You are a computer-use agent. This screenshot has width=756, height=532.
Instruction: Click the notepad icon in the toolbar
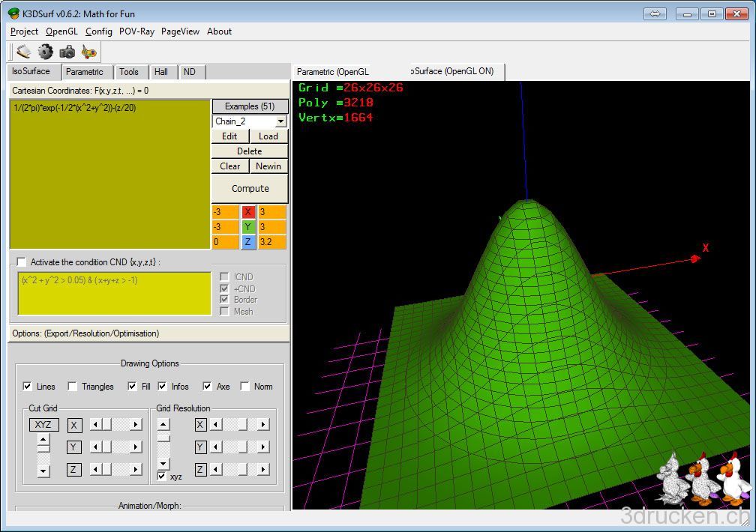click(24, 52)
